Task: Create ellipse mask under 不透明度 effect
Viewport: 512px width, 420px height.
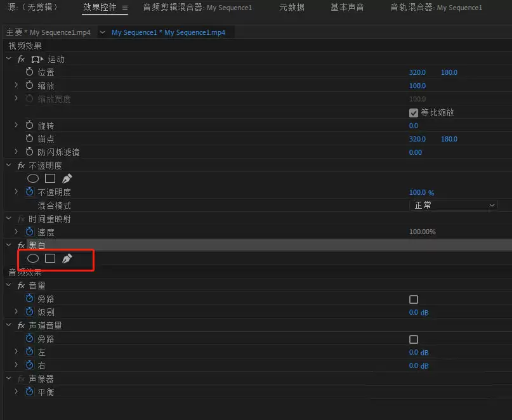Action: tap(32, 179)
